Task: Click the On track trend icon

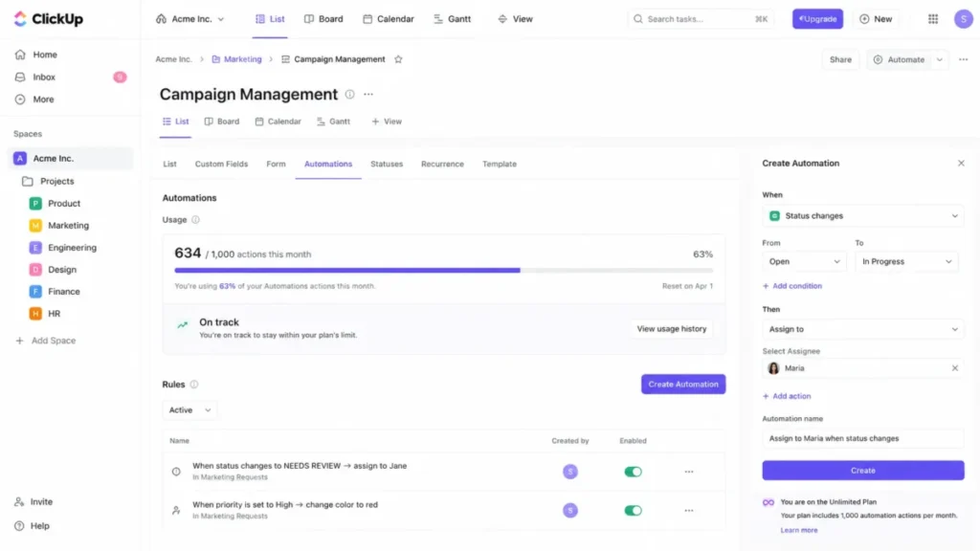Action: [183, 325]
